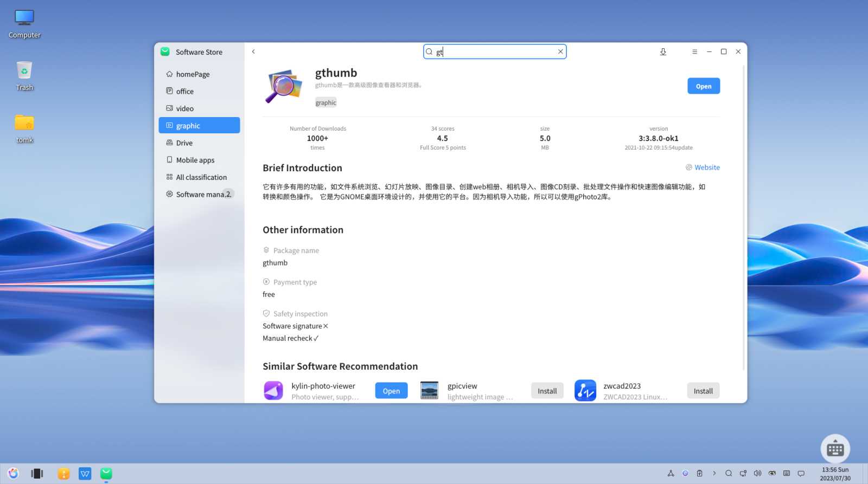This screenshot has width=868, height=484.
Task: Install gpicview
Action: (x=547, y=391)
